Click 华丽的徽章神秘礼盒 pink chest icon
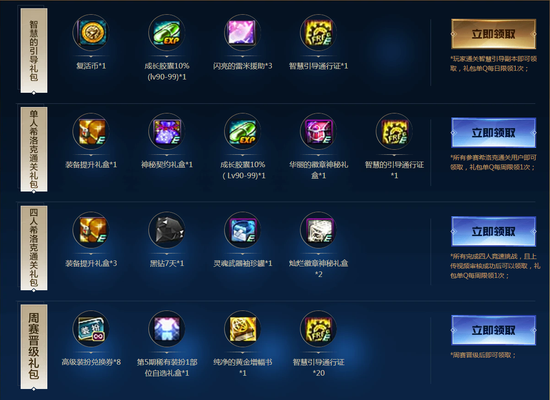The width and height of the screenshot is (550, 400). (318, 132)
